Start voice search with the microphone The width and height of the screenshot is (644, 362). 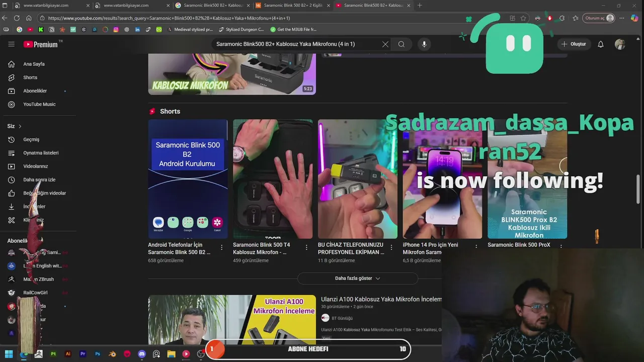click(x=424, y=44)
